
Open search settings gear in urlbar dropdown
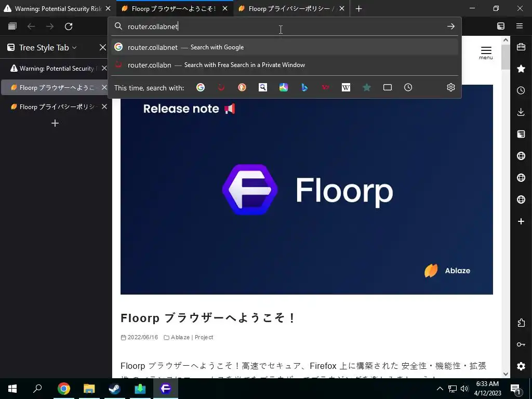450,87
